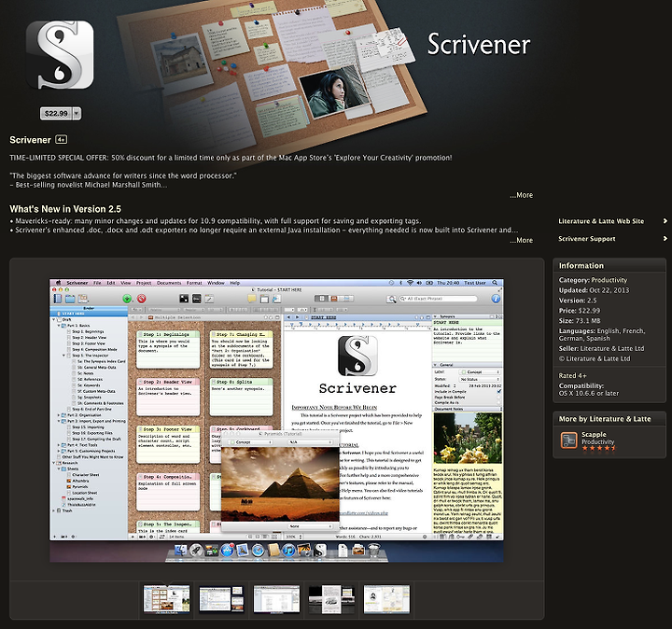
Task: Expand Part 2: Organisation in Binder
Action: click(x=59, y=415)
